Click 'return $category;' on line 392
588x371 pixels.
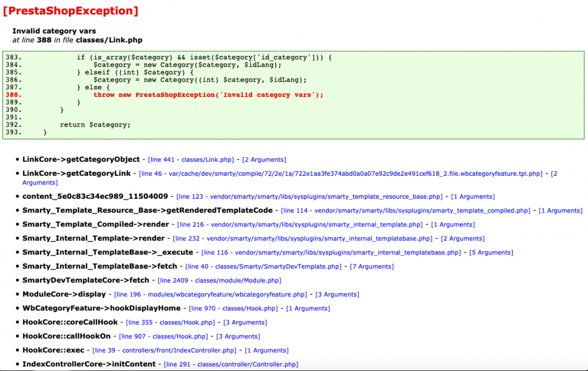pos(95,125)
